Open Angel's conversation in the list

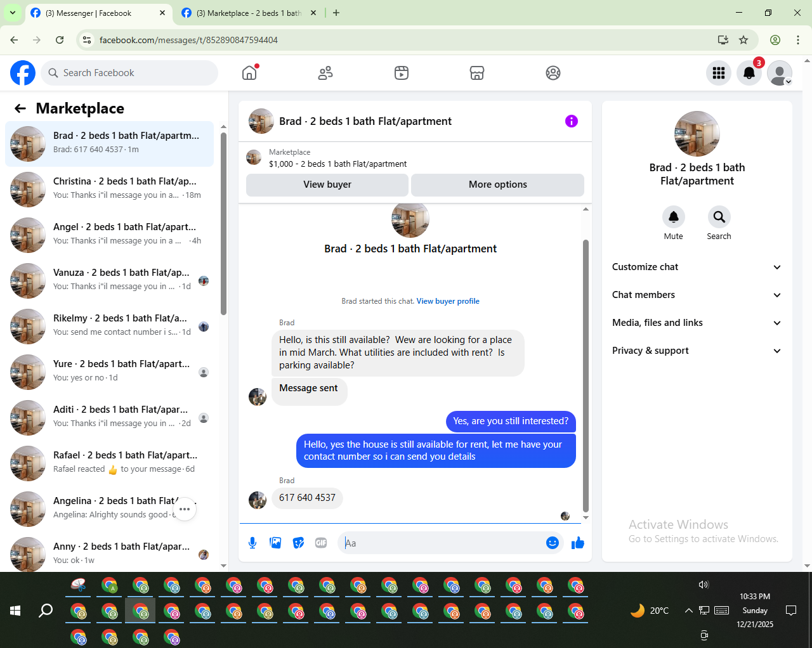coord(110,235)
